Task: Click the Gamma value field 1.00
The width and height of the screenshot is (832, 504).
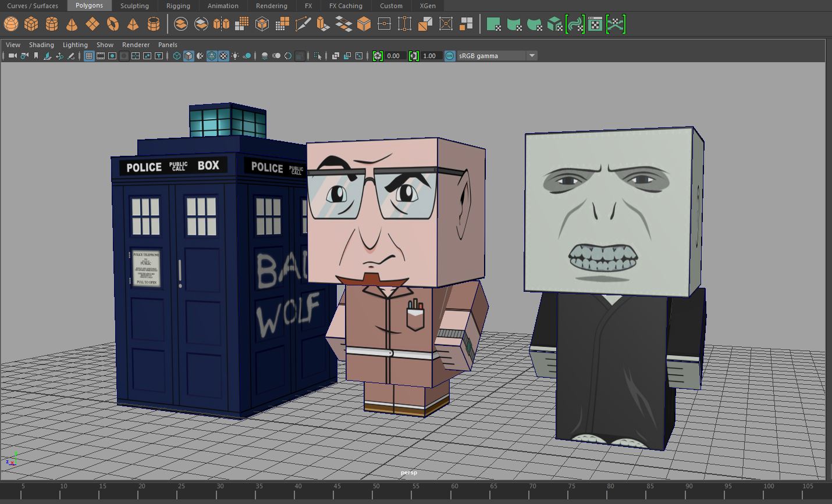Action: pyautogui.click(x=431, y=56)
